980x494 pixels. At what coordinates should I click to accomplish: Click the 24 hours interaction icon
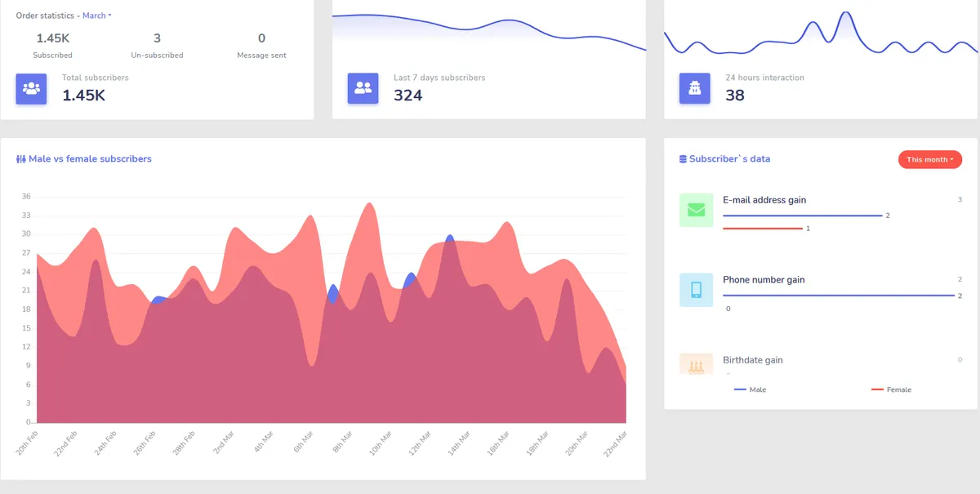click(695, 88)
